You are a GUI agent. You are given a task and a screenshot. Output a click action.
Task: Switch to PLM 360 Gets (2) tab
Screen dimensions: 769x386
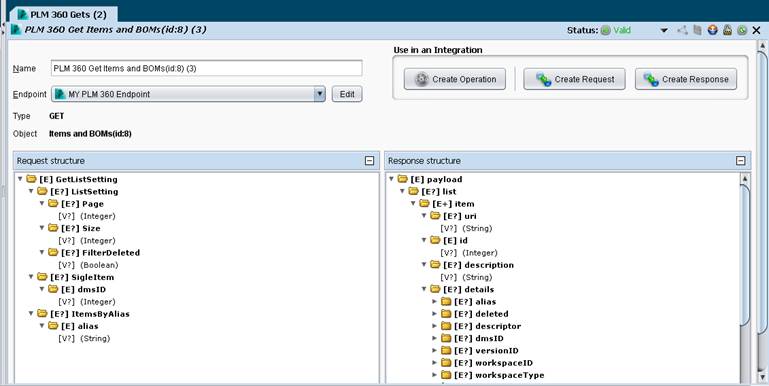click(x=63, y=14)
